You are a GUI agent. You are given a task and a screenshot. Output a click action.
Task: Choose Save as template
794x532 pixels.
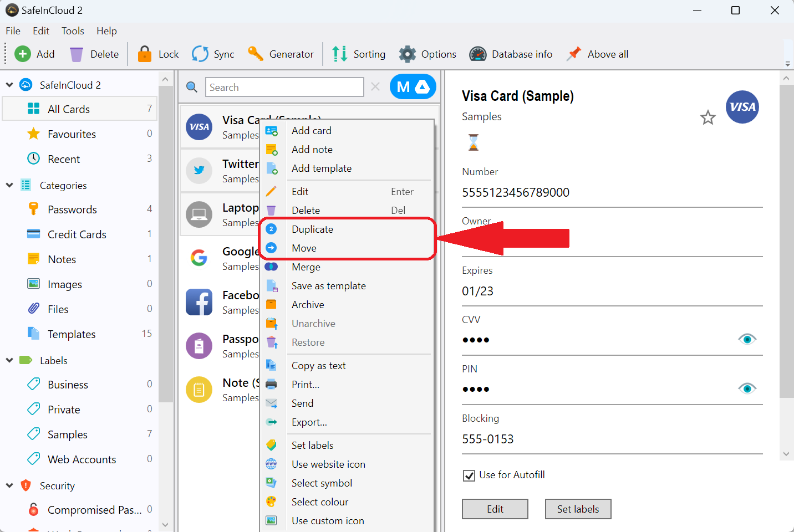(x=347, y=286)
